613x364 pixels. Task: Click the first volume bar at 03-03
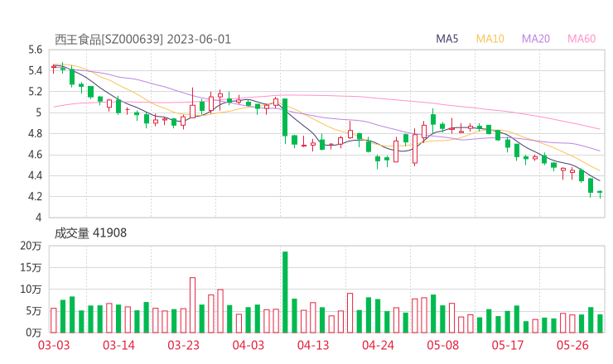tap(54, 320)
